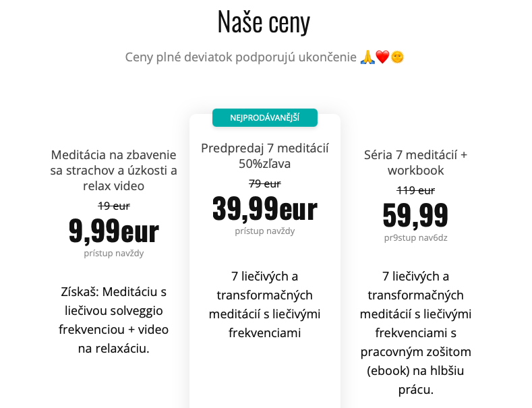The image size is (532, 408).
Task: Select the 39,99eur price
Action: 265,209
